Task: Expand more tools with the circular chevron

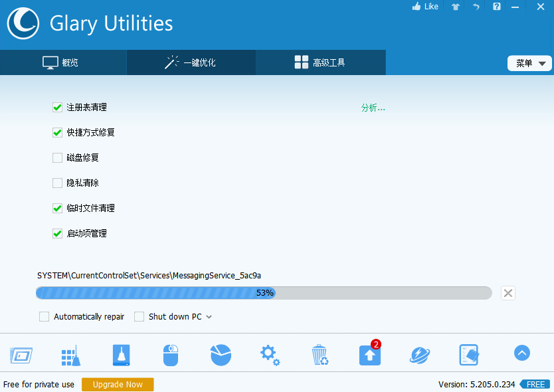Action: (522, 353)
